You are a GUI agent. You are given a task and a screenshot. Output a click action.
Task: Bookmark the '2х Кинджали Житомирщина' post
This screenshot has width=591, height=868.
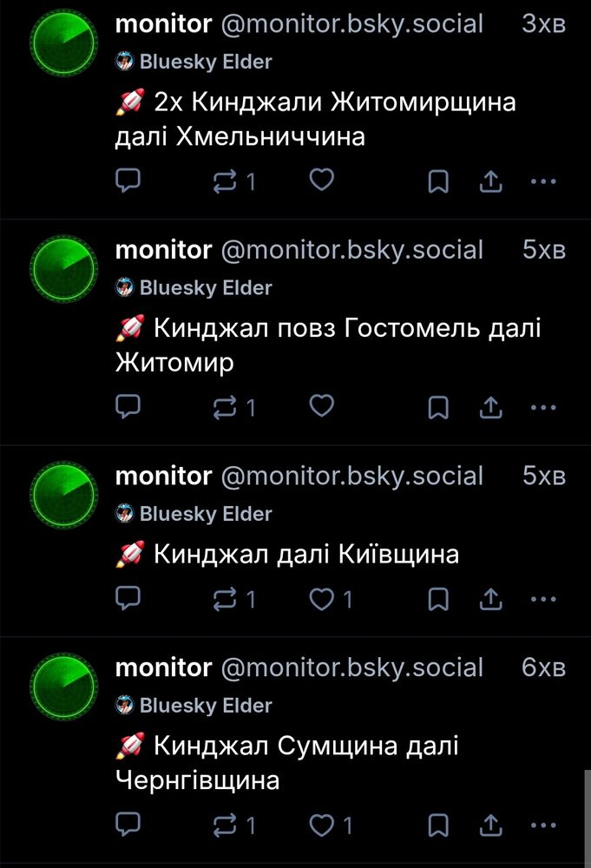[438, 181]
